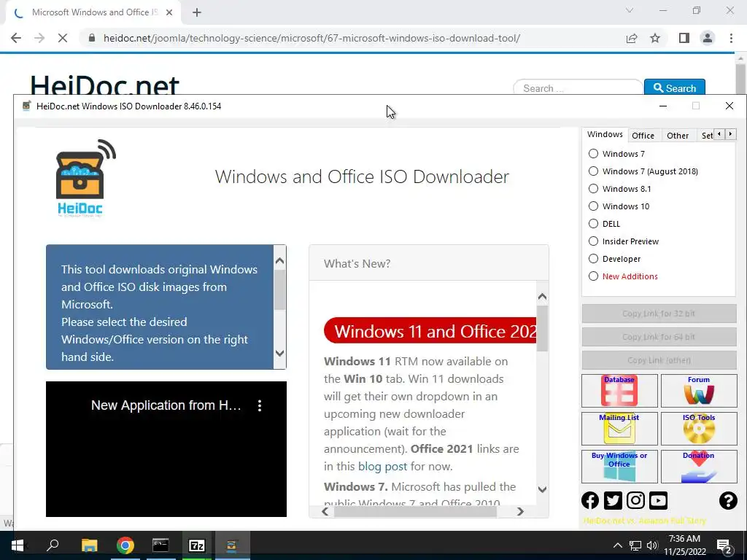Open the blog post link
The height and width of the screenshot is (560, 747).
[x=382, y=467]
